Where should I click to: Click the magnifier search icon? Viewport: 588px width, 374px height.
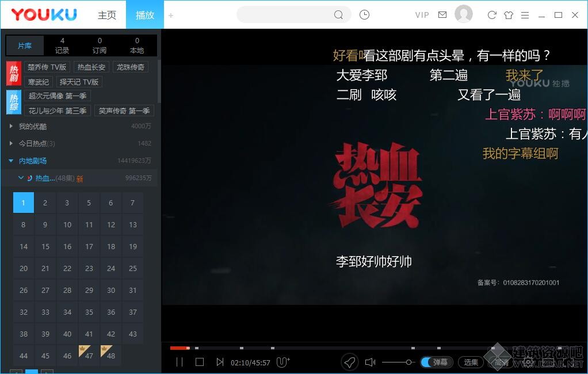pyautogui.click(x=338, y=14)
